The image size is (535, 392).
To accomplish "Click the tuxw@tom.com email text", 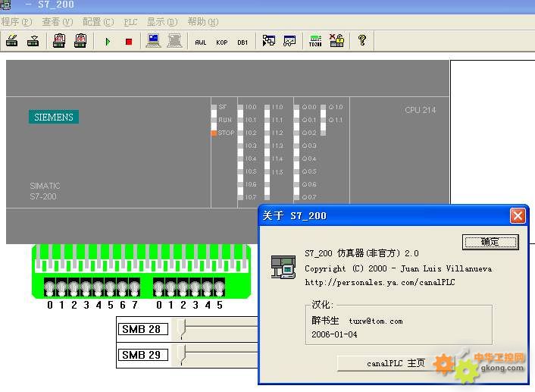I will [376, 321].
